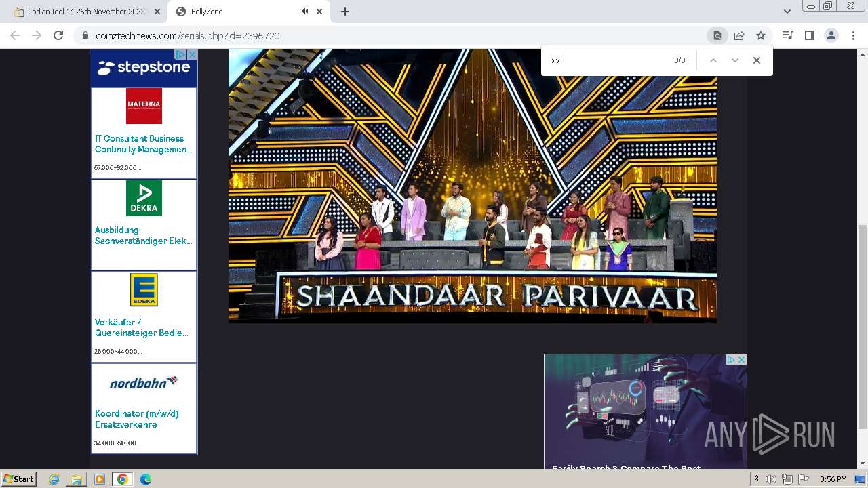Close the find bar
This screenshot has height=488, width=868.
[757, 60]
